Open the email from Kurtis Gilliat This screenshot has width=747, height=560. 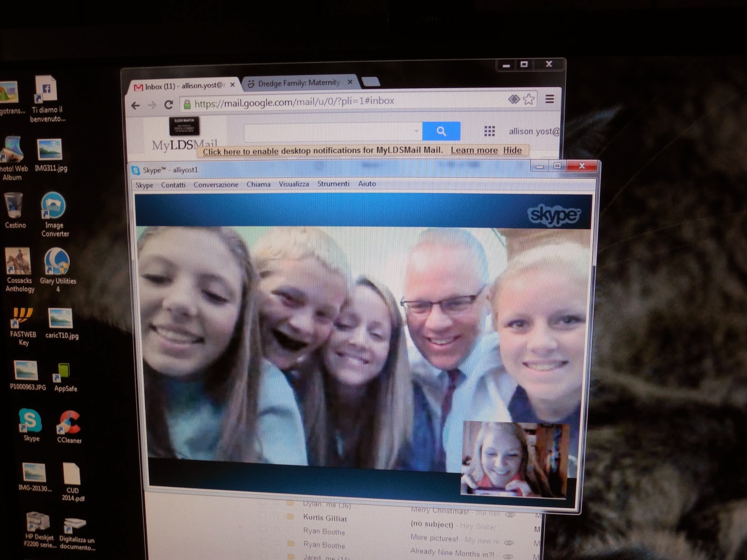(325, 518)
